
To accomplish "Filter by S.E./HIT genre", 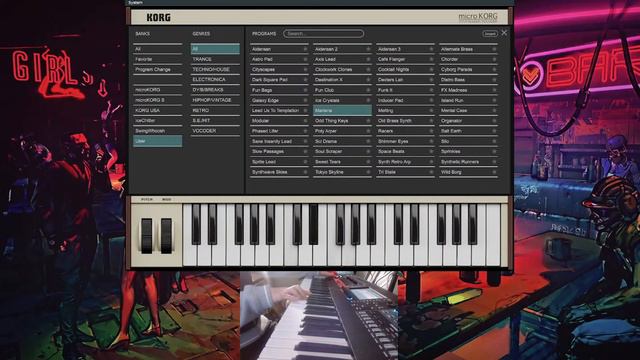I will point(215,120).
